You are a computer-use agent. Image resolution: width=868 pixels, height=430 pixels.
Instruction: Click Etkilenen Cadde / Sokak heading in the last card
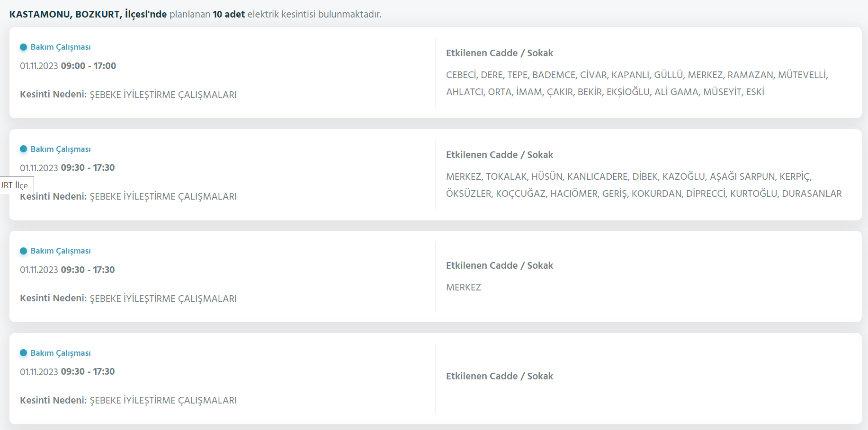pyautogui.click(x=500, y=376)
